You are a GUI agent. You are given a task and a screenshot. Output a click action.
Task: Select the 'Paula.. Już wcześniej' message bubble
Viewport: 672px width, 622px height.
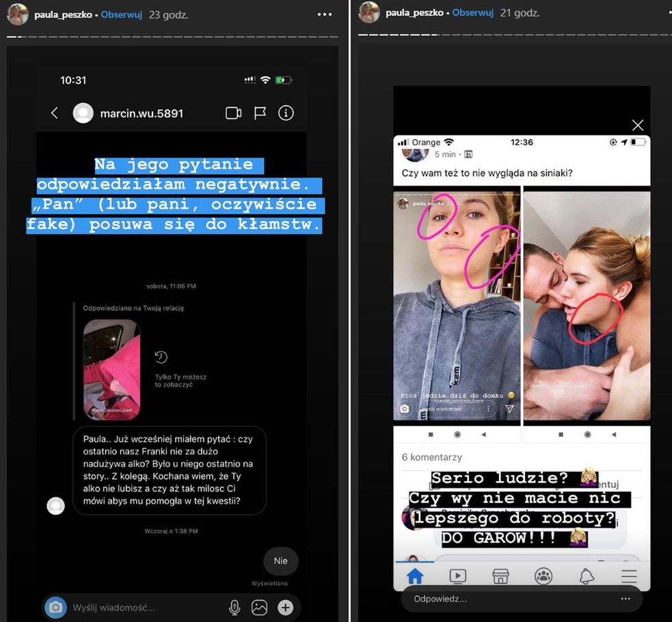pos(170,470)
